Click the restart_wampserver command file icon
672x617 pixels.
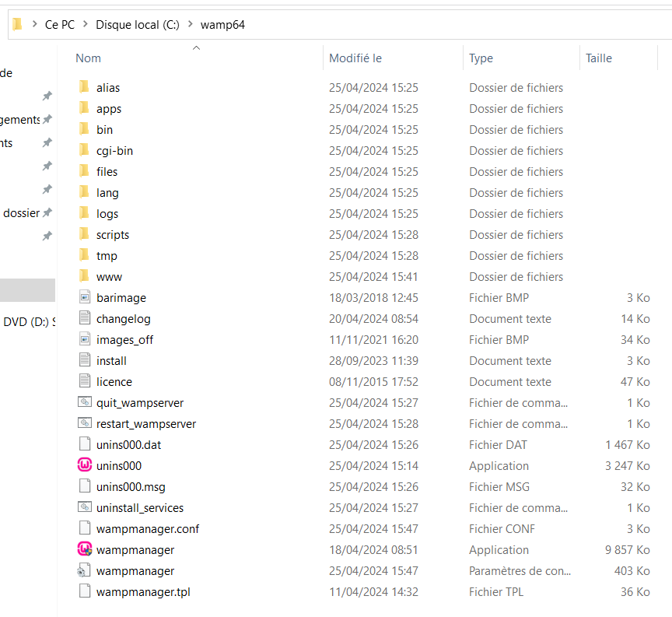85,423
